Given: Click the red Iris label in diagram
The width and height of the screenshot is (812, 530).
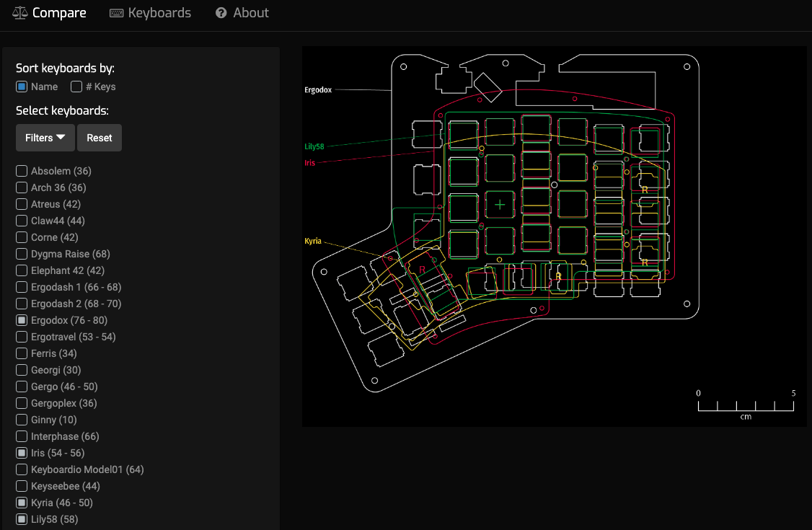Looking at the screenshot, I should pyautogui.click(x=309, y=162).
